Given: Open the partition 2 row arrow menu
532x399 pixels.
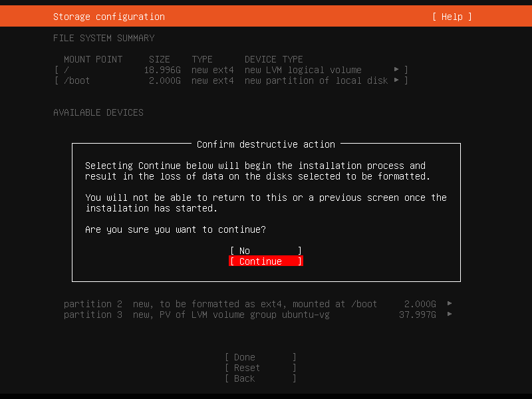Looking at the screenshot, I should click(450, 304).
